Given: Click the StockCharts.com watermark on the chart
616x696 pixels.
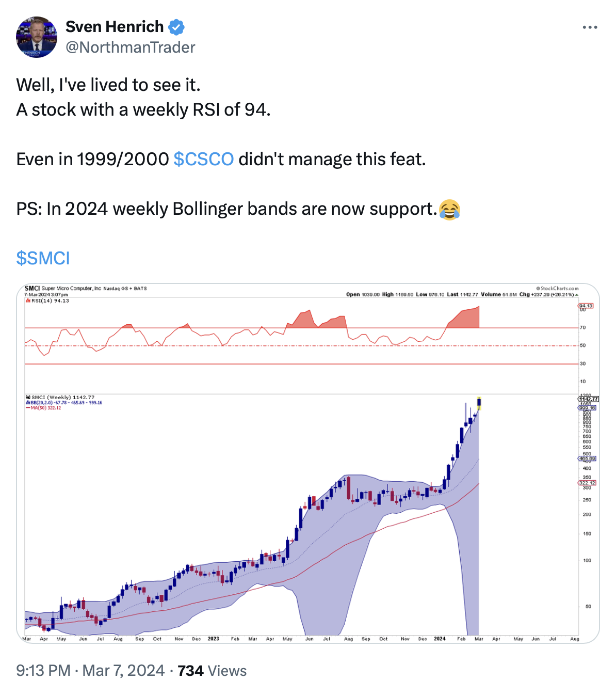Looking at the screenshot, I should point(557,289).
